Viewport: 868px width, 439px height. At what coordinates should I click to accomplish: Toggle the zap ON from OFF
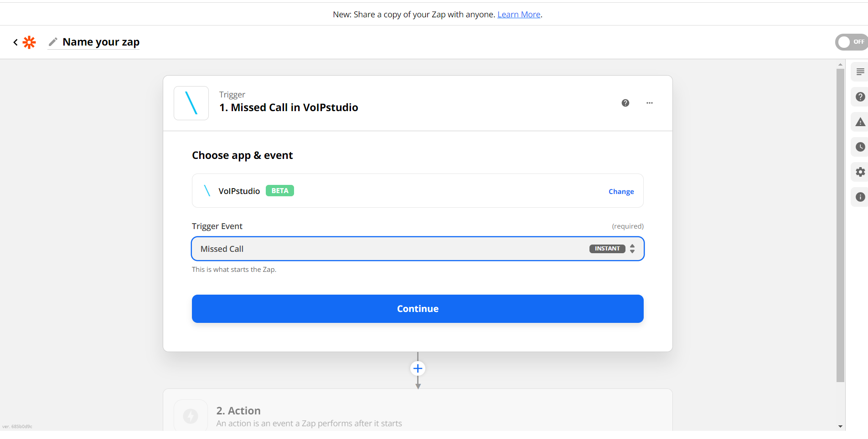point(850,42)
